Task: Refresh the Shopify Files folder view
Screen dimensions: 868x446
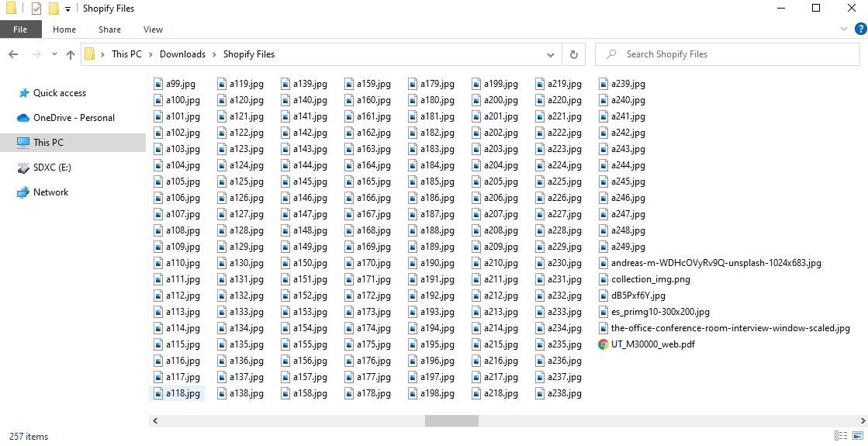Action: click(573, 54)
